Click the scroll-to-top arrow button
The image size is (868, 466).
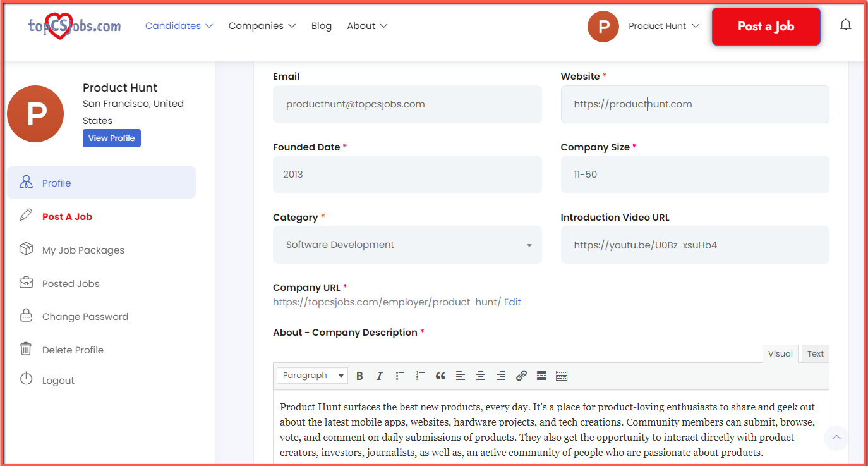[x=836, y=438]
